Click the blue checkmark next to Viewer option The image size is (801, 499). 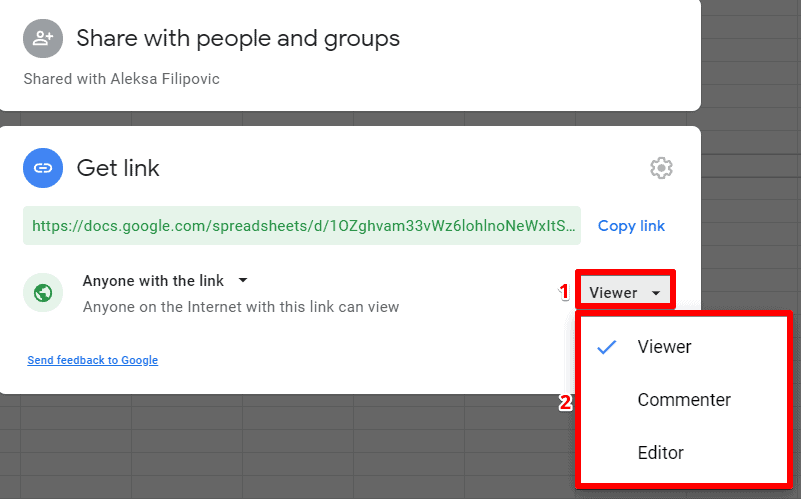[606, 347]
